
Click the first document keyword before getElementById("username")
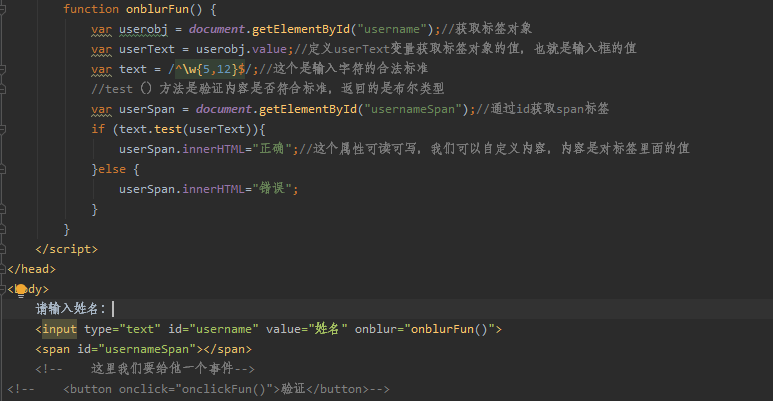point(217,29)
